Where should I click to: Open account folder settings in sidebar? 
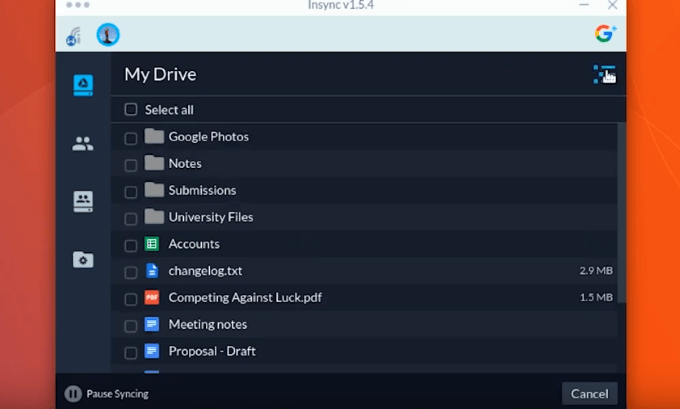(83, 259)
